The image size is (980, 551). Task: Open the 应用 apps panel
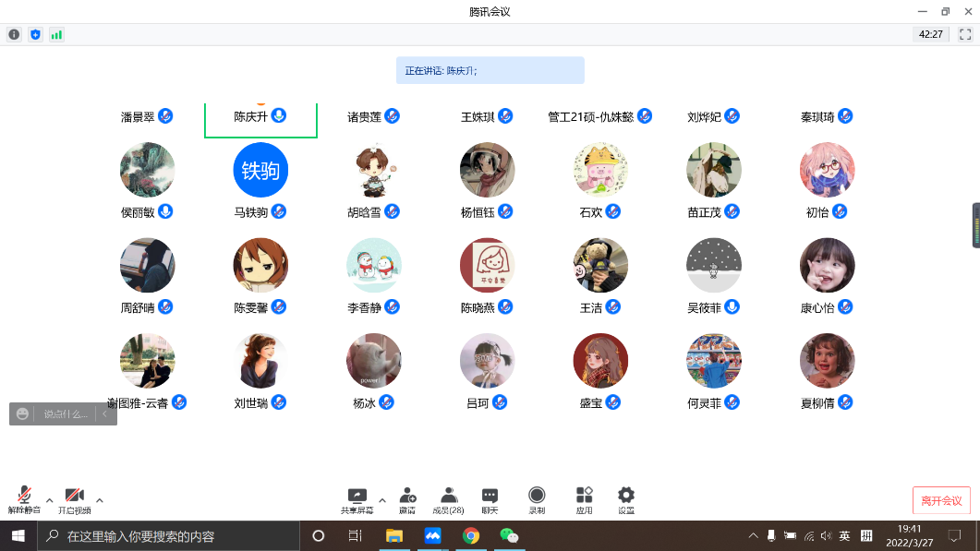point(584,499)
